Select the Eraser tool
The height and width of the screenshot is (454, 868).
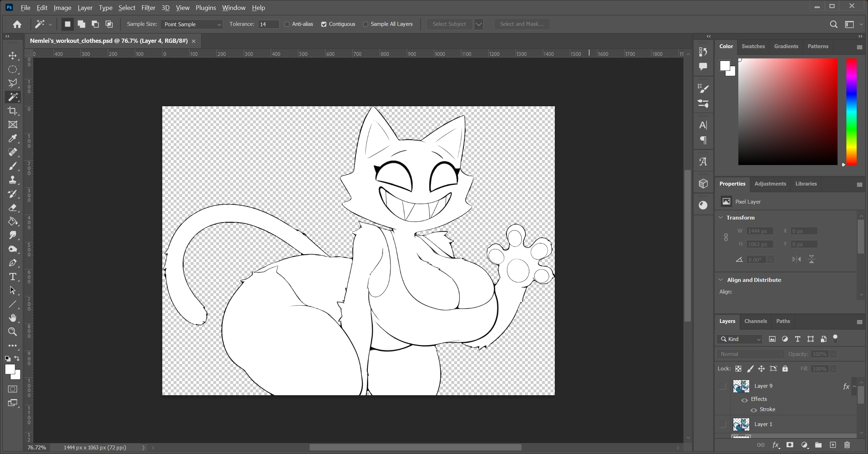point(13,208)
